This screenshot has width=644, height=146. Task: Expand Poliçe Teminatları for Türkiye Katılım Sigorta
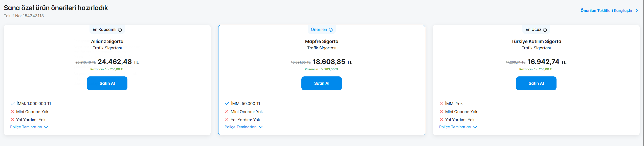pos(458,127)
